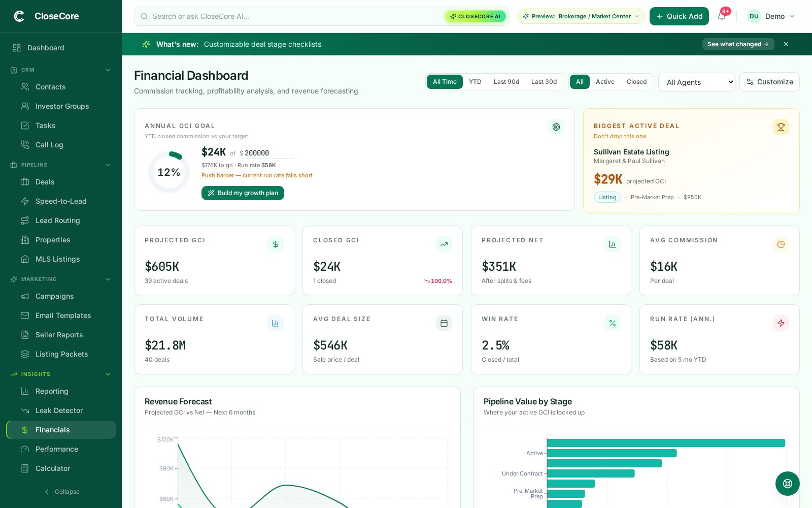The image size is (812, 508).
Task: Open Calculator page
Action: (61, 468)
